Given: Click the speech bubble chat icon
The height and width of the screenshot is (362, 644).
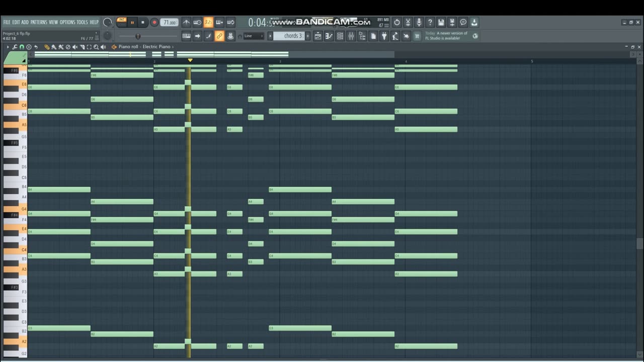Looking at the screenshot, I should tap(463, 22).
